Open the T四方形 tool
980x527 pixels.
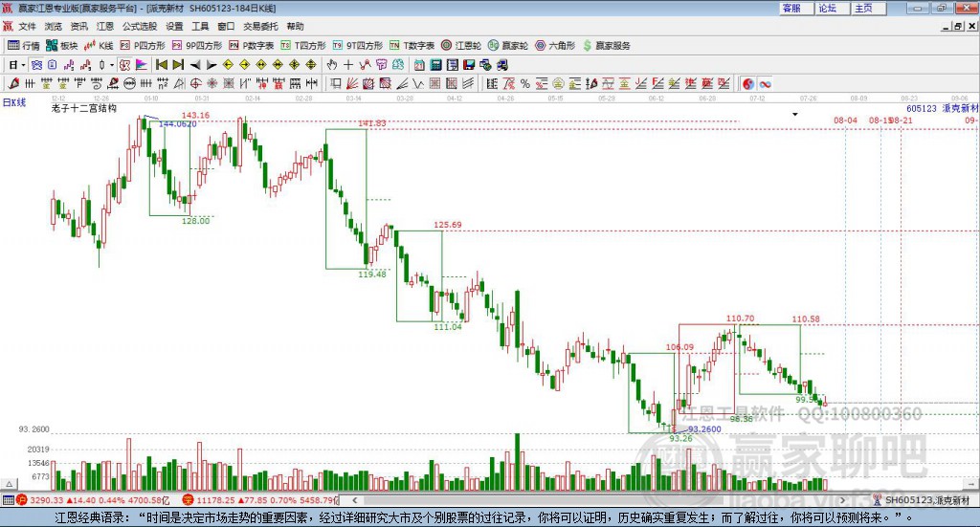303,46
